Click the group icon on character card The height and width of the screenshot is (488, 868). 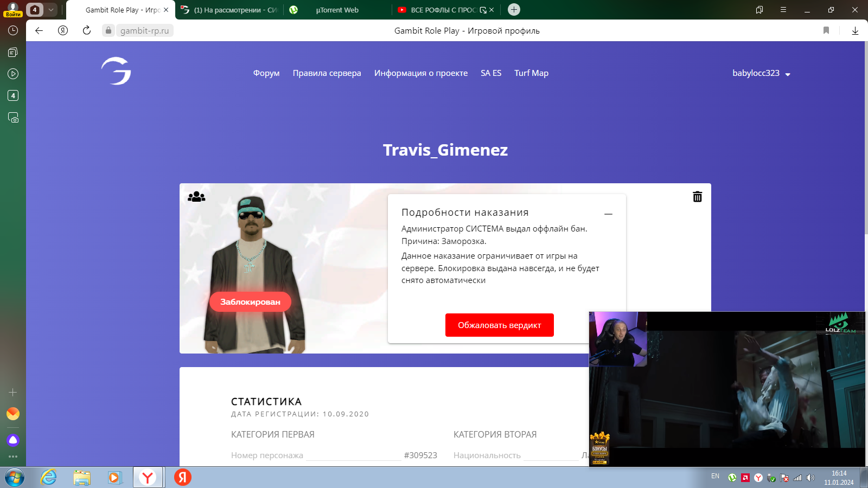pyautogui.click(x=196, y=197)
